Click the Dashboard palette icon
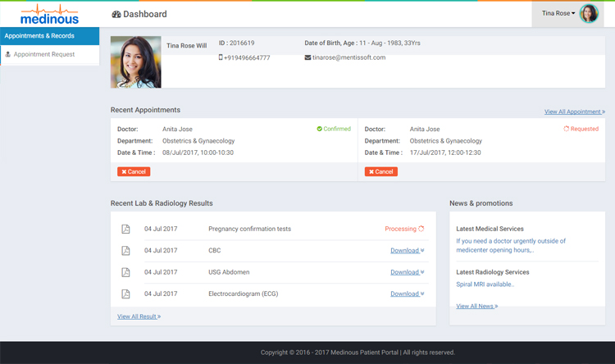 (x=116, y=14)
